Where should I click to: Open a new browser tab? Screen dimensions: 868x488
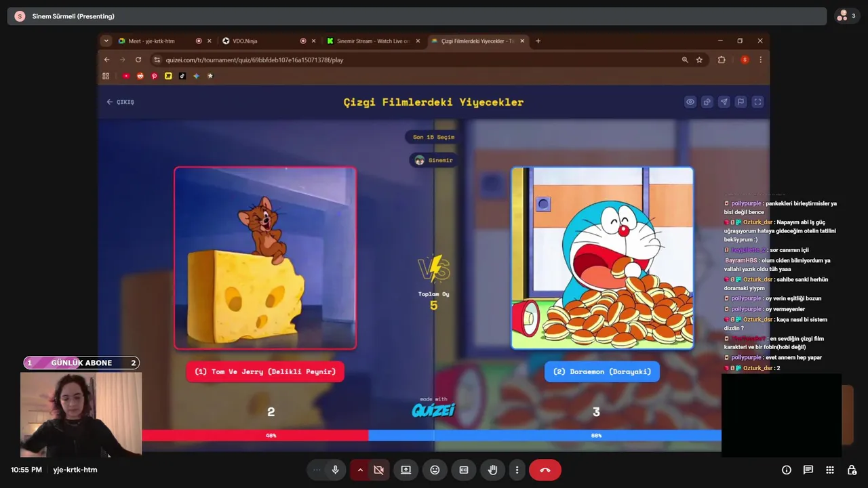coord(538,41)
